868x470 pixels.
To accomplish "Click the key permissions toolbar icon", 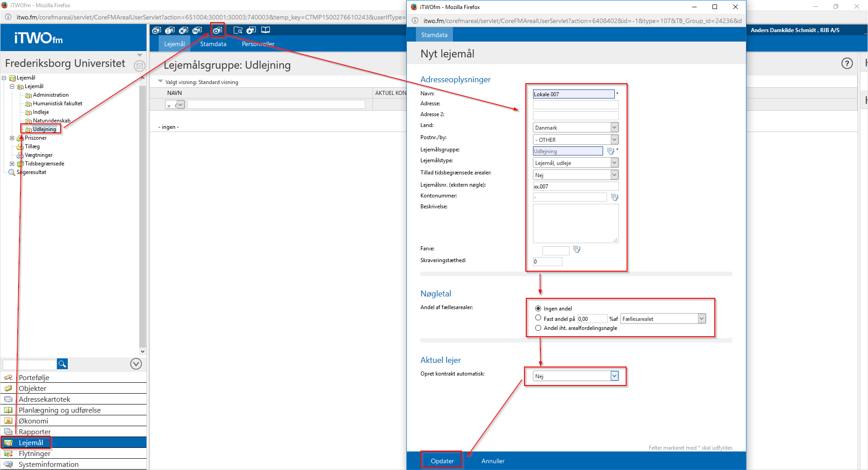I will 197,30.
